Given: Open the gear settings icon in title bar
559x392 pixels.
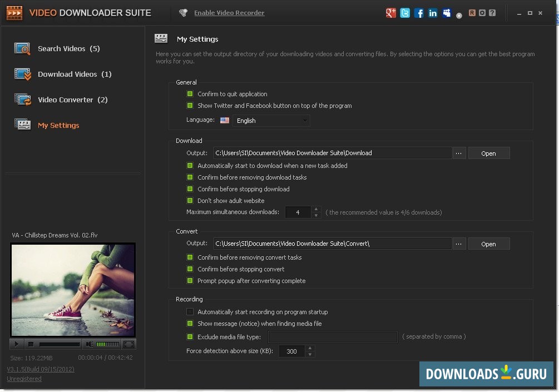Looking at the screenshot, I should (482, 13).
